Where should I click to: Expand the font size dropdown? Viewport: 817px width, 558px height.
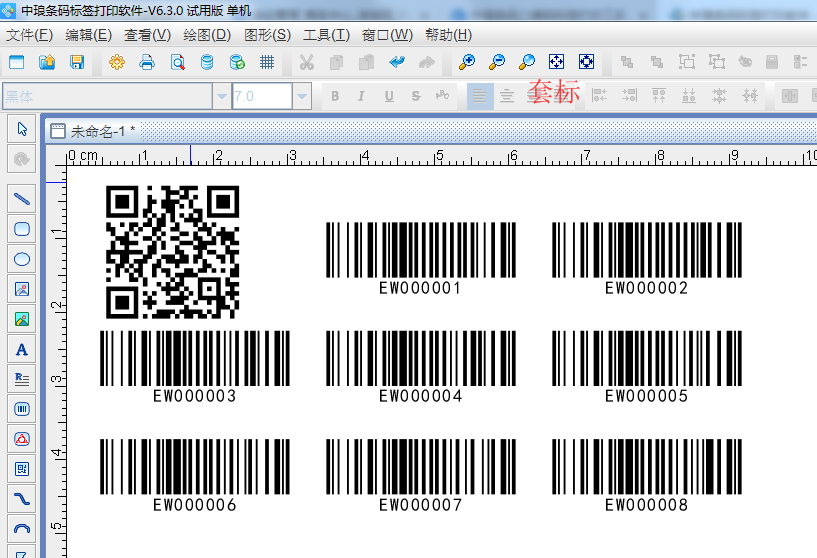(303, 96)
